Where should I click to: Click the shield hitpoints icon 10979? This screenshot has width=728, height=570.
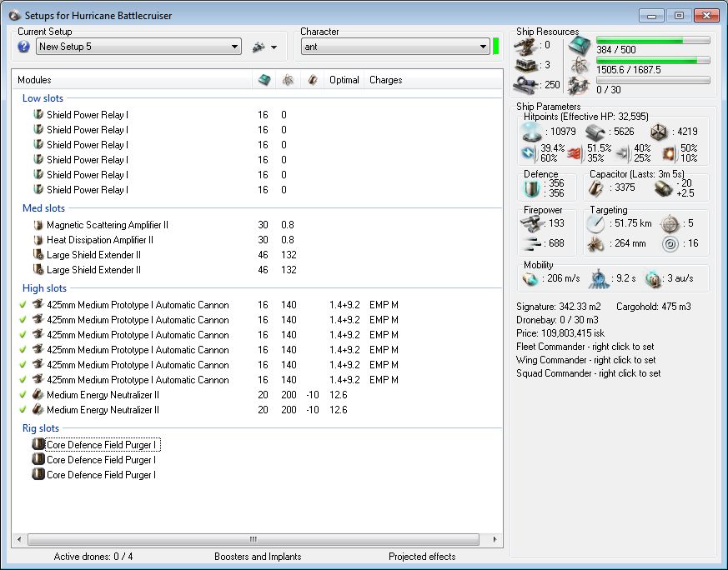532,132
